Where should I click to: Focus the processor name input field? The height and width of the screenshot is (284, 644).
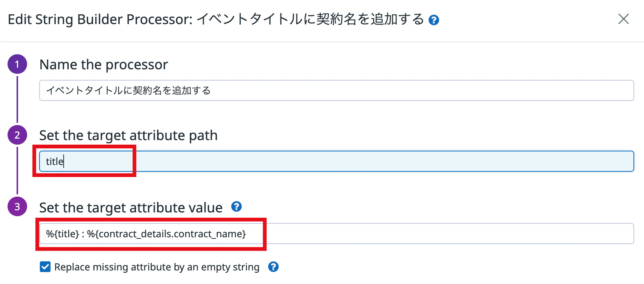(336, 90)
